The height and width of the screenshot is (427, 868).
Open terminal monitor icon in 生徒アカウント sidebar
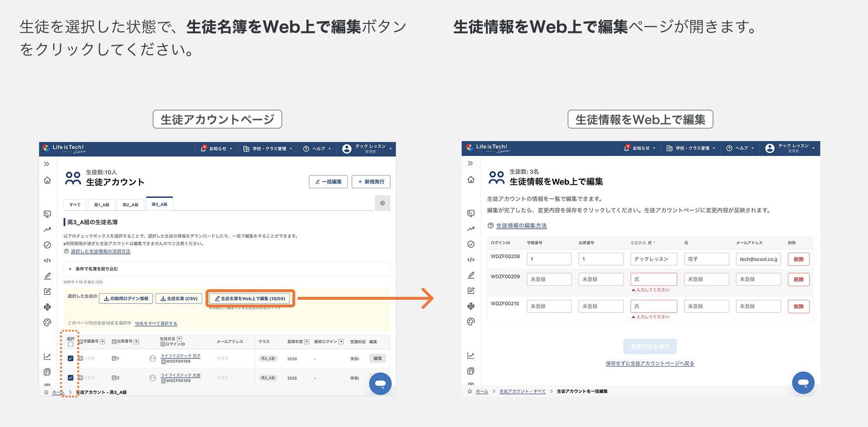click(47, 214)
